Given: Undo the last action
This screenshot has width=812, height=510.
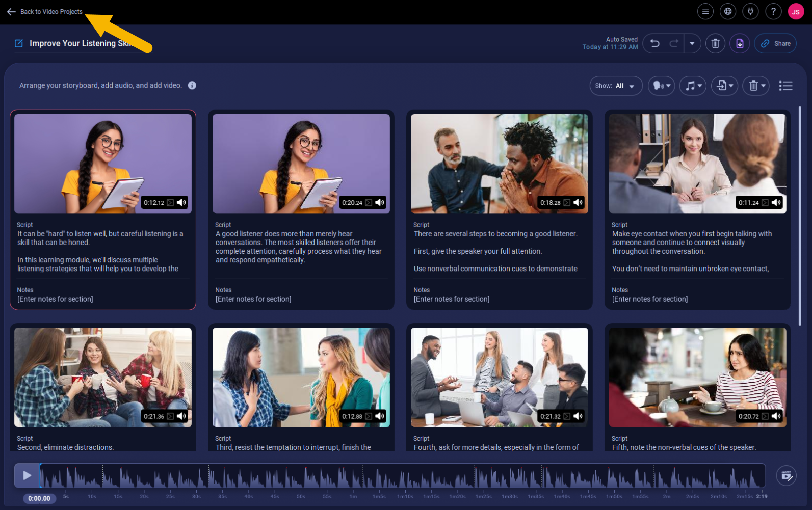Looking at the screenshot, I should 655,43.
